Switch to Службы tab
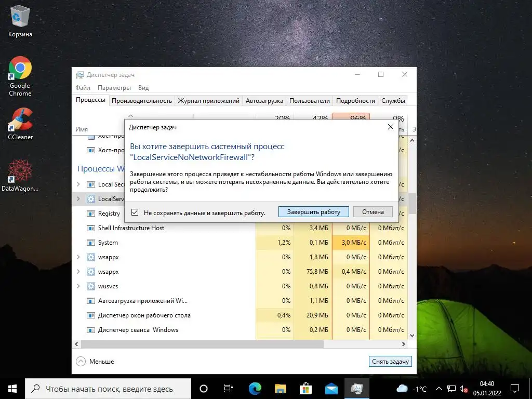The image size is (532, 399). (393, 101)
